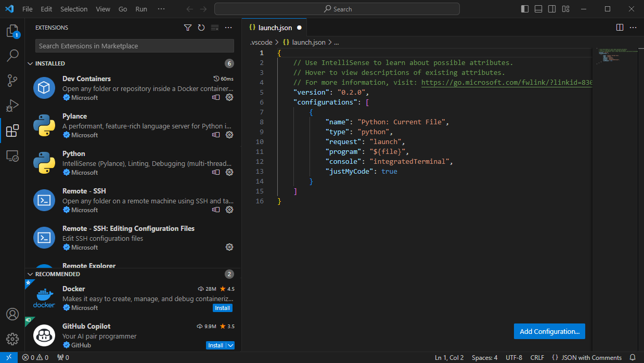Toggle the primary side bar layout button
The image size is (644, 363).
tap(525, 9)
